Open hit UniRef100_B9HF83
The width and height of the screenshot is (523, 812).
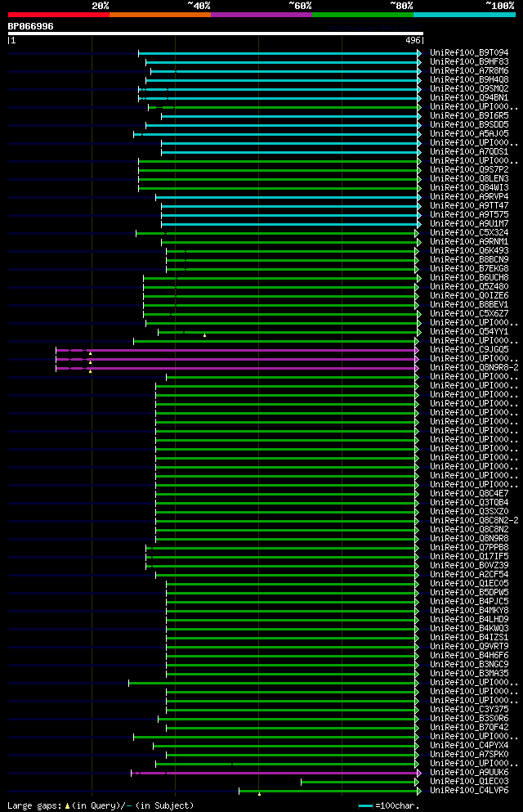[x=469, y=61]
